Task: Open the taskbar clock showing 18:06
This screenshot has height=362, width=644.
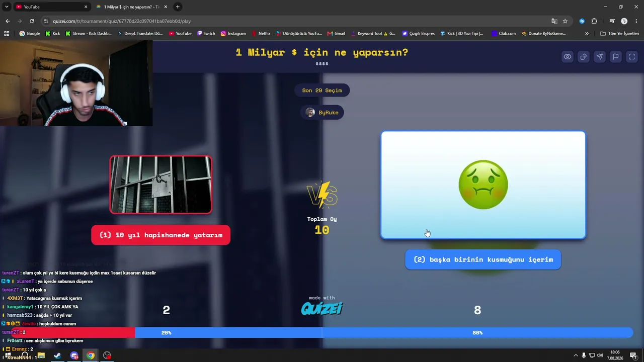Action: tap(615, 355)
